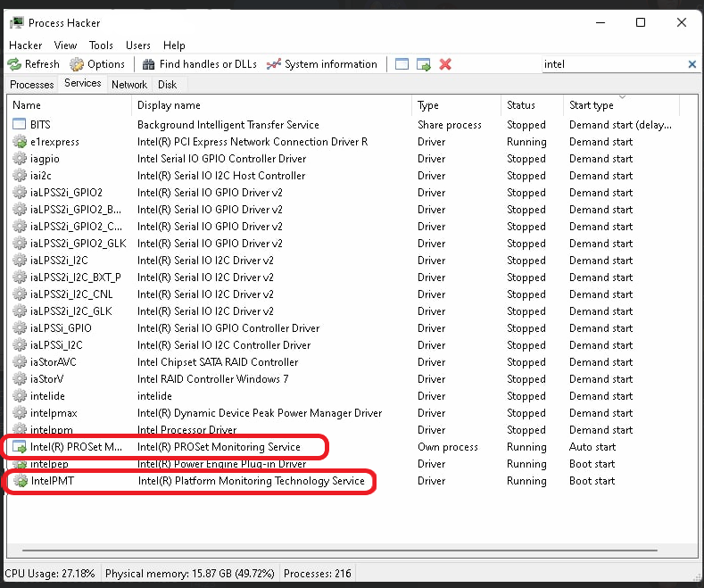Select Intel(R) PCI Express Network Connection Driver R
This screenshot has height=588, width=704.
click(253, 141)
